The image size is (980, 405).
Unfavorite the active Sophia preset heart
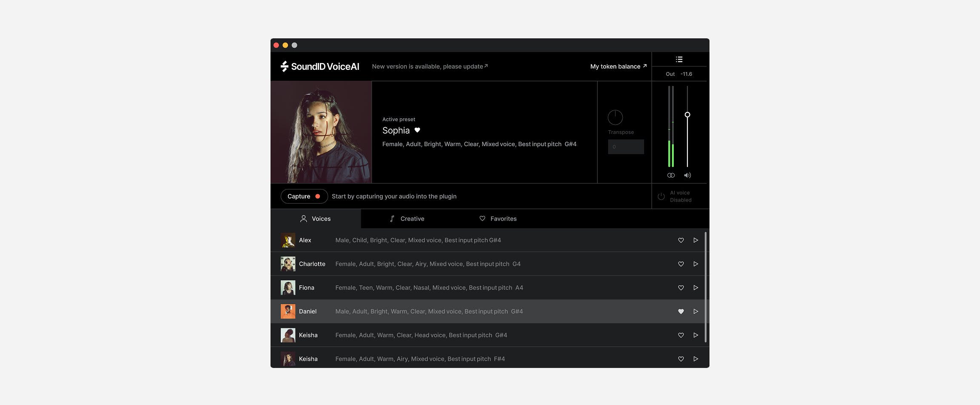417,130
